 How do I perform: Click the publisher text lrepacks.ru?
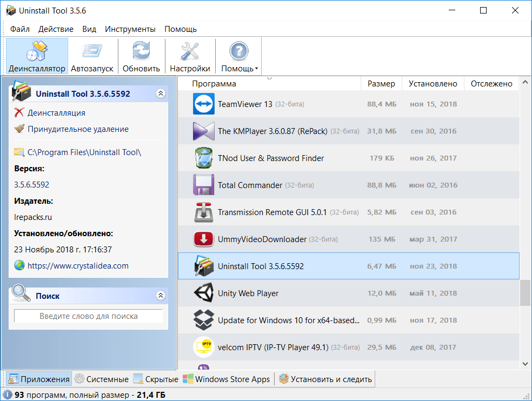click(33, 217)
